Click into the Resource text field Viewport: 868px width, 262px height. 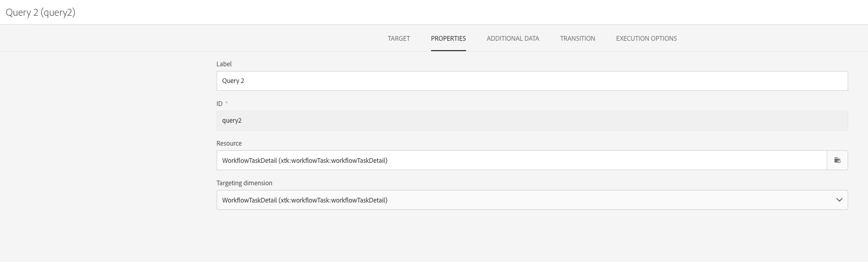point(521,160)
